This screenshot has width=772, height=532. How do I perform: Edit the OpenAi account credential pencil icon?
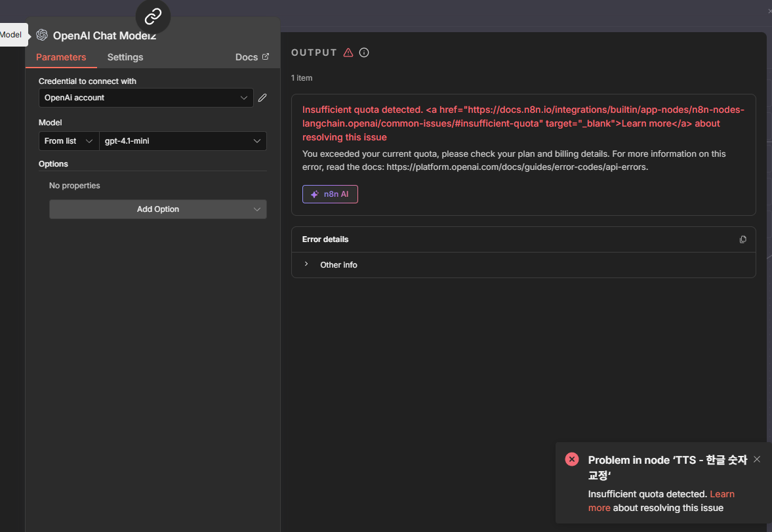click(x=262, y=98)
